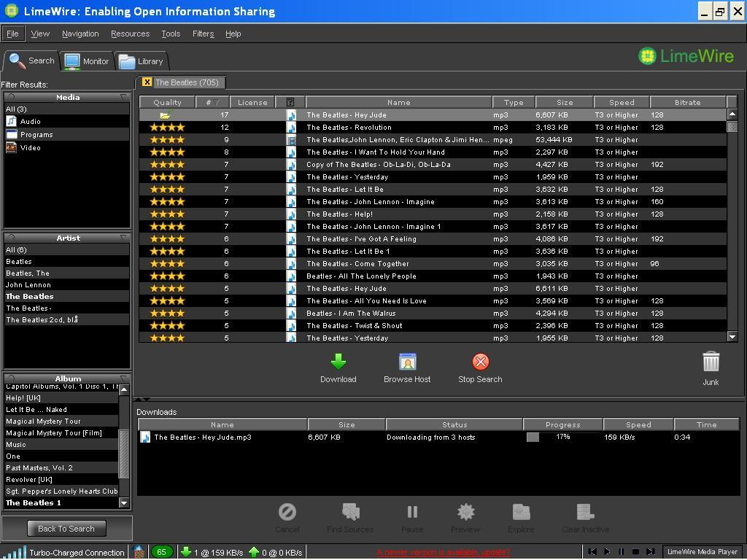Select Magical Mystery Tour [Film] album
This screenshot has height=560, width=747.
(61, 433)
